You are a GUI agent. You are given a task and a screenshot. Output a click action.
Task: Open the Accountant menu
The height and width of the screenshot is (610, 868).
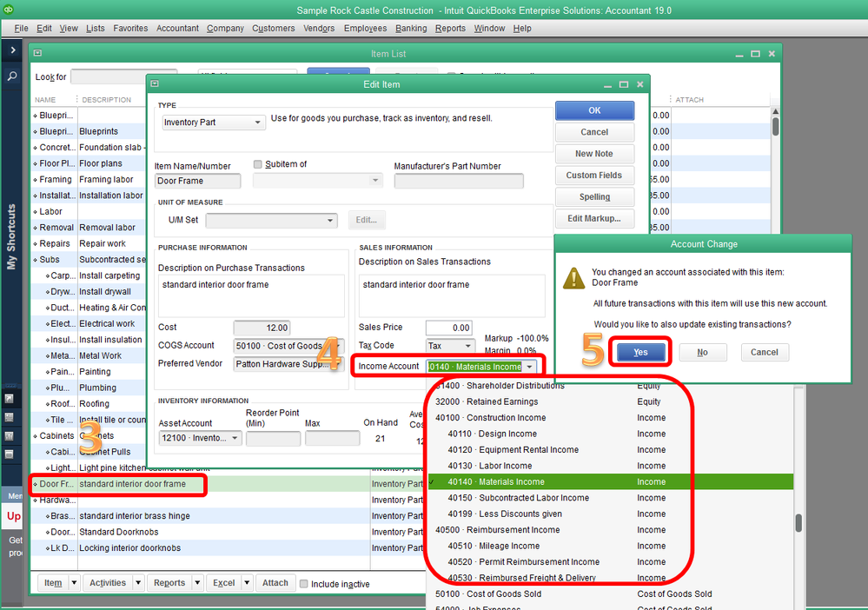coord(177,28)
